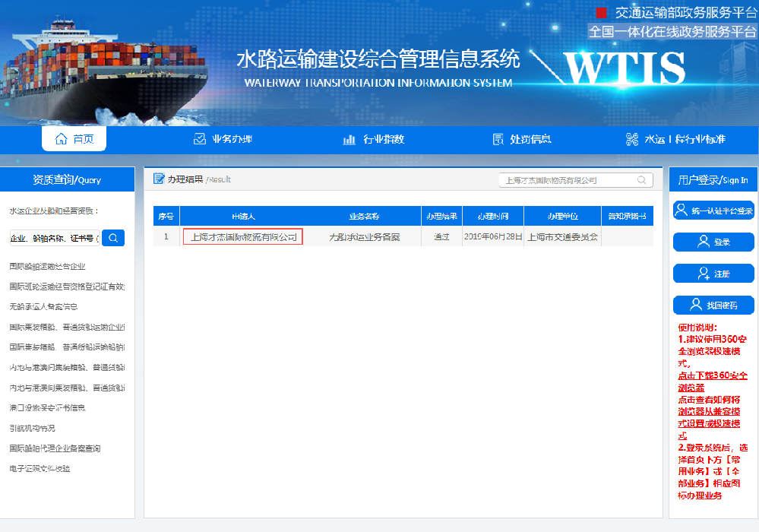Click the 业务名称 column header
759x532 pixels.
(364, 216)
